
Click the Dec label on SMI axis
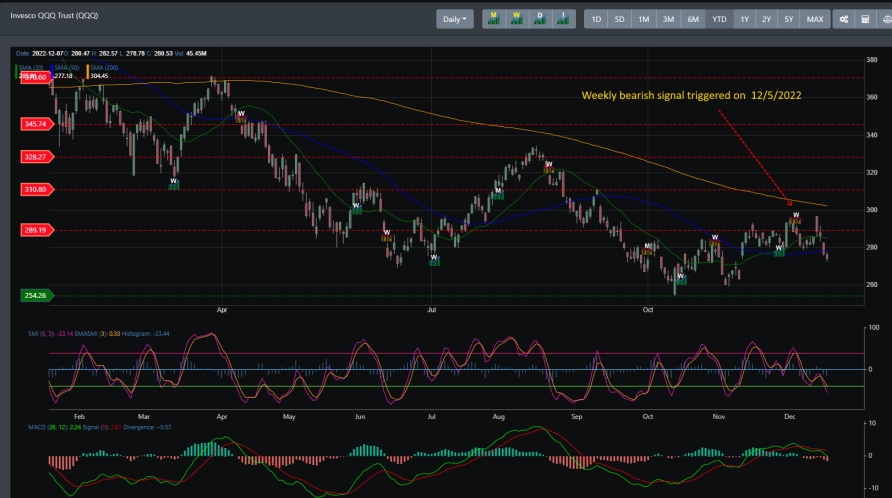pos(790,417)
